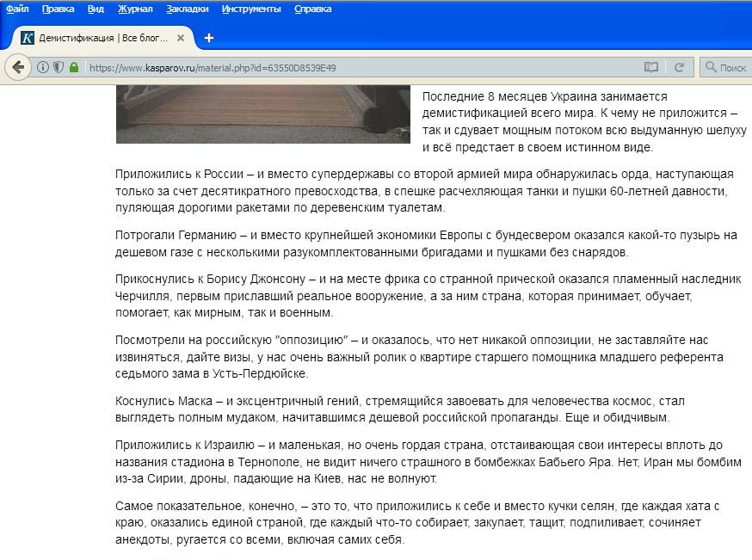Click the paragraph starting 'Последние 8 месяцев'
Image resolution: width=752 pixels, height=560 pixels.
click(584, 122)
